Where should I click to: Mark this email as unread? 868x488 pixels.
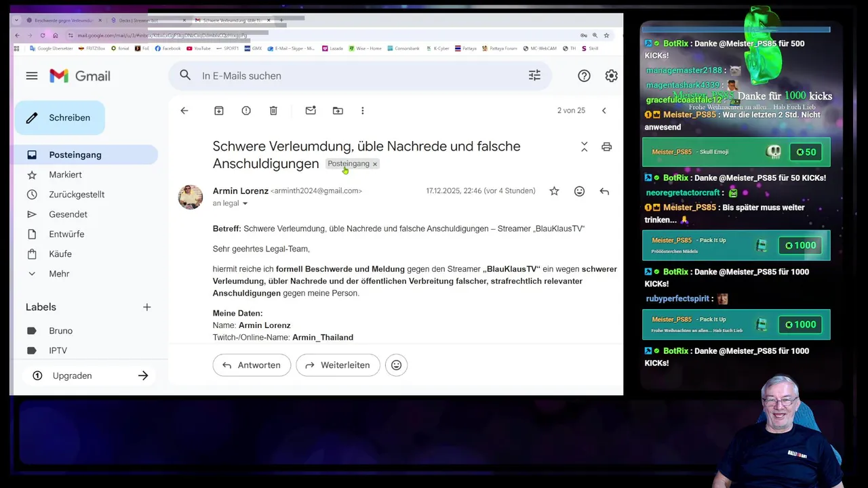click(311, 110)
